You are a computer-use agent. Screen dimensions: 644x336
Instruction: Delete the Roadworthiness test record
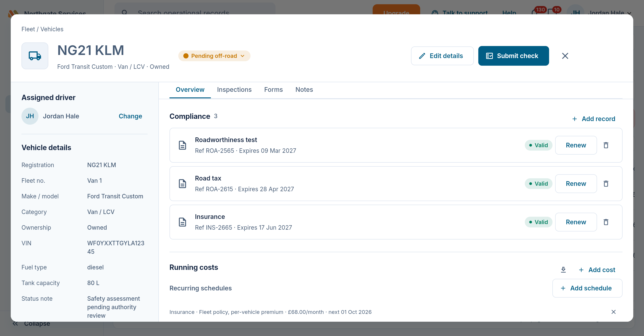pos(606,145)
